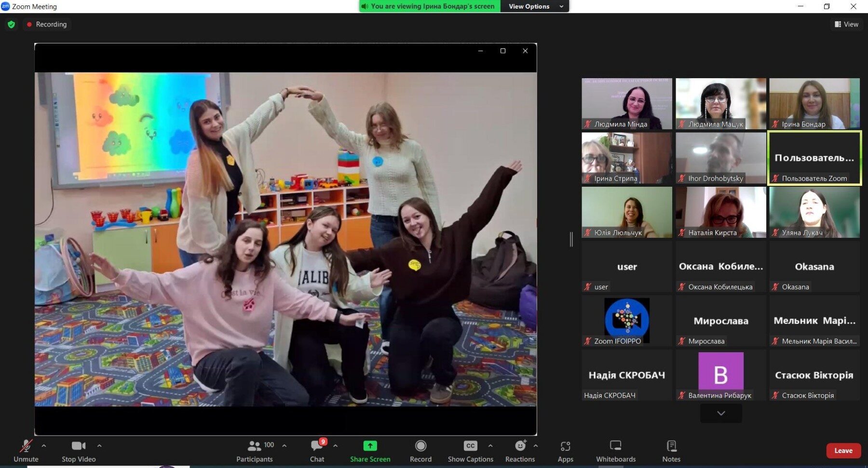This screenshot has width=868, height=468.
Task: Open the View Options dropdown
Action: point(535,6)
